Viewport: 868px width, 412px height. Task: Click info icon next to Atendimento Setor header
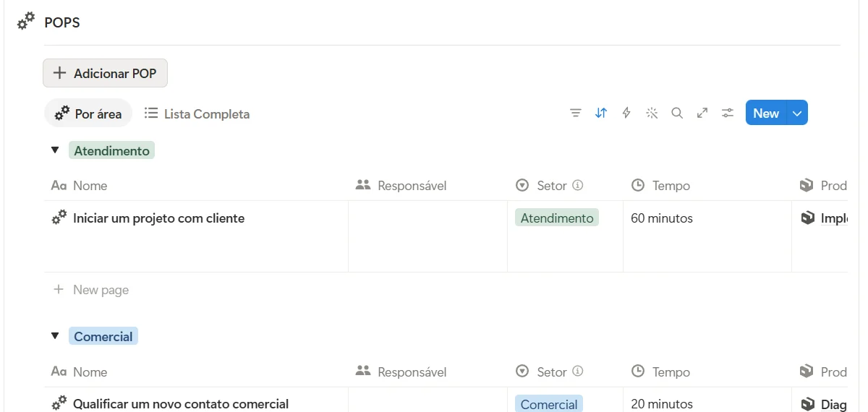coord(578,186)
